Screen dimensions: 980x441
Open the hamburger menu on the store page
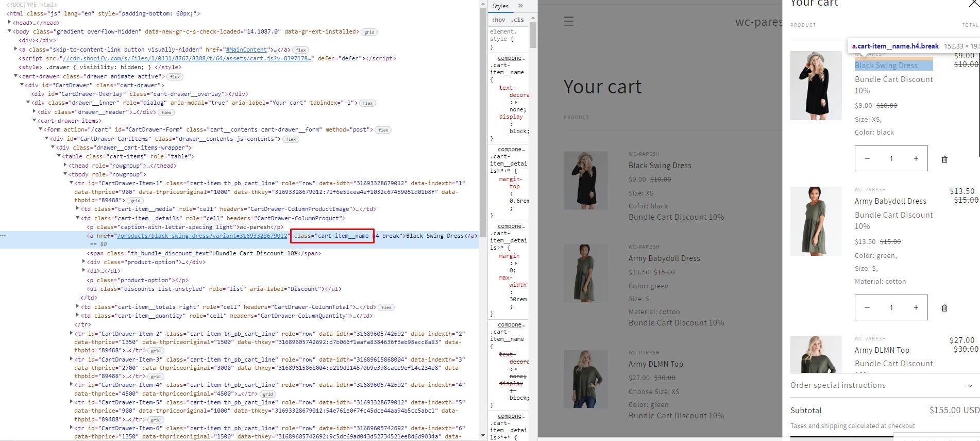pos(568,21)
